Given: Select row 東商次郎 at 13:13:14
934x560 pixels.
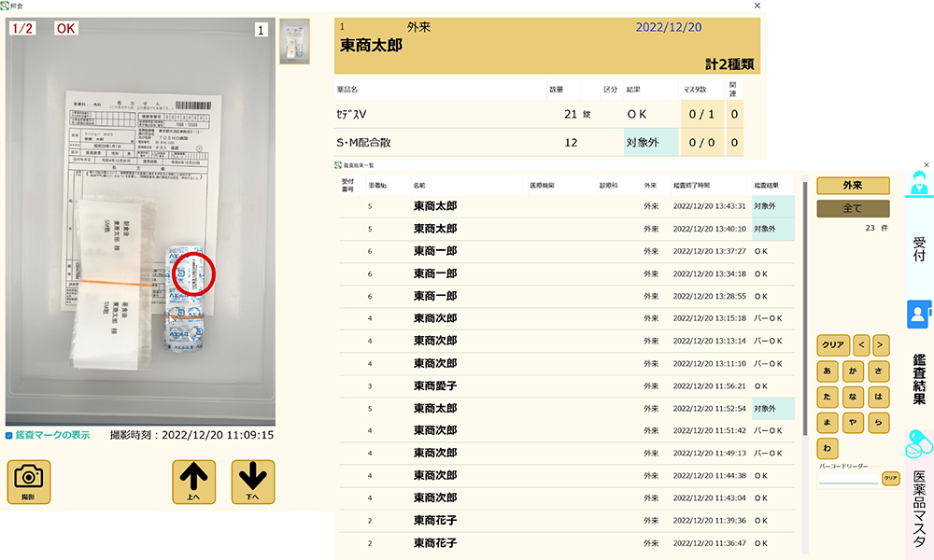Looking at the screenshot, I should click(567, 342).
